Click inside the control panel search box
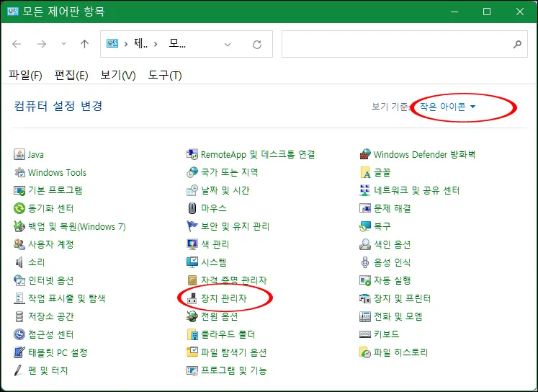The height and width of the screenshot is (392, 538). pyautogui.click(x=405, y=44)
